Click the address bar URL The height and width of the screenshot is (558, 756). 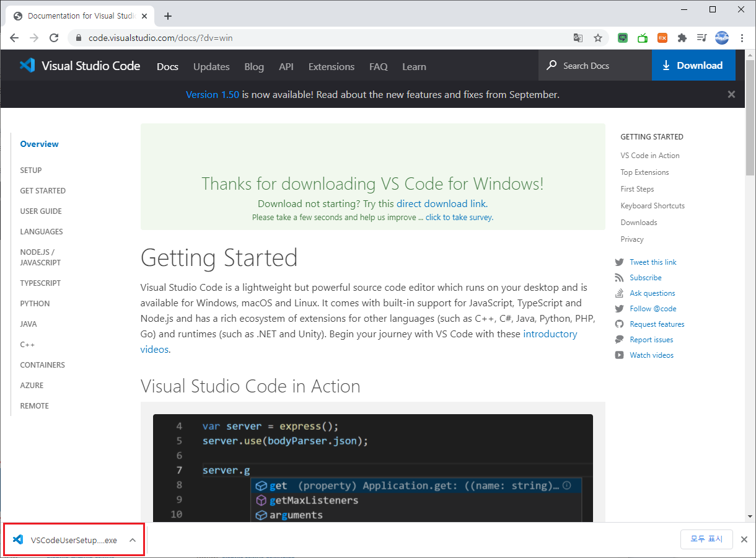160,38
